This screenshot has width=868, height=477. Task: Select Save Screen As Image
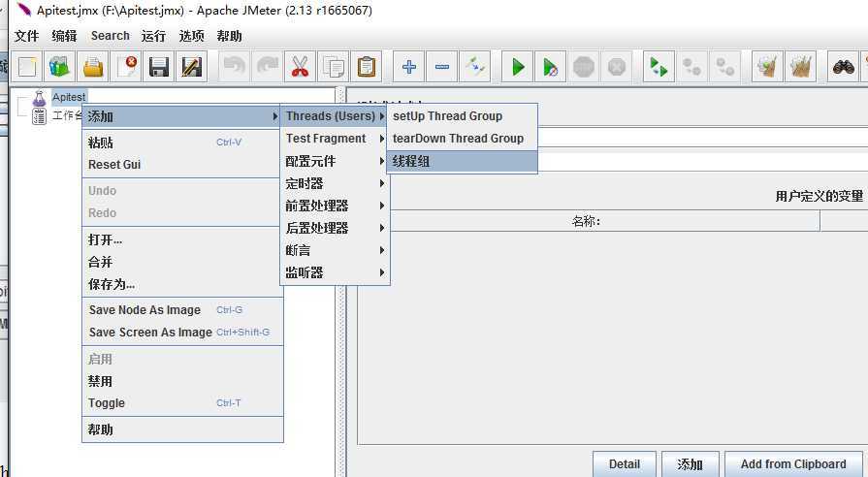(182, 332)
